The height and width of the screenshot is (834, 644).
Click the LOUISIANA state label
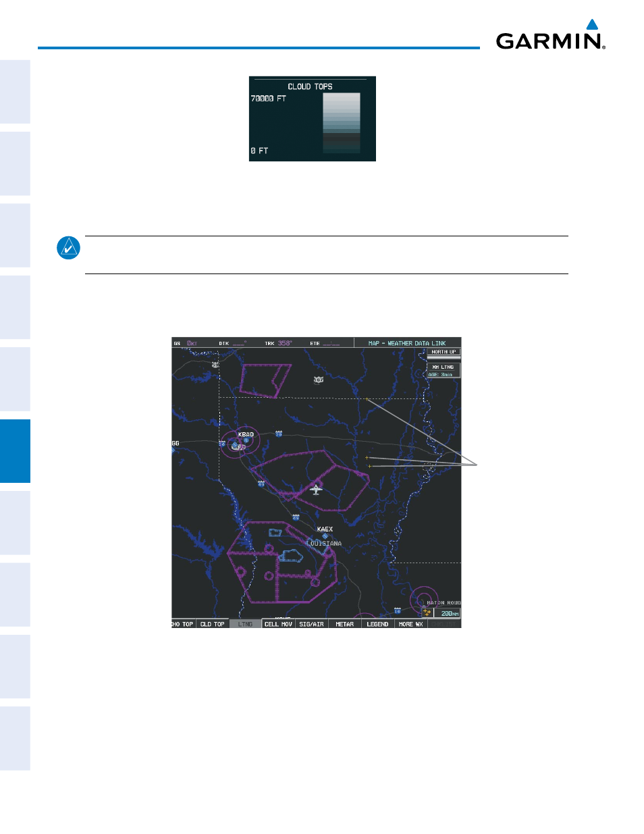[x=324, y=543]
